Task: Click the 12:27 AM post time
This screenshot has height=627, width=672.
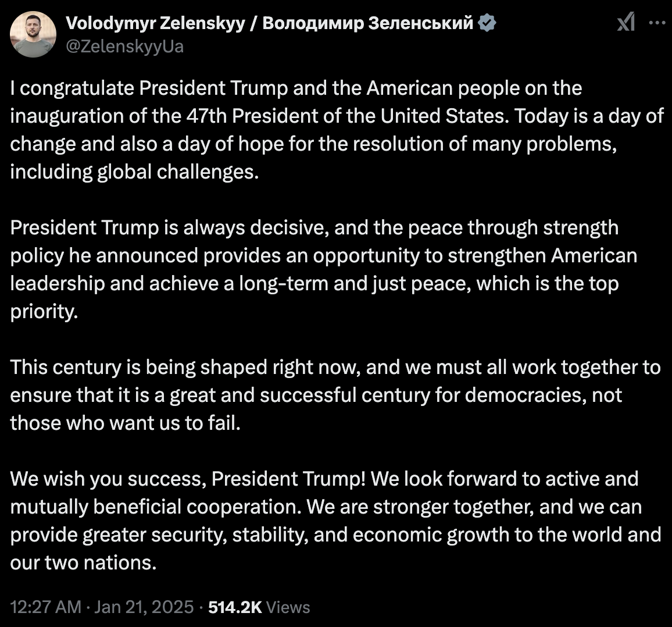Action: pos(45,607)
